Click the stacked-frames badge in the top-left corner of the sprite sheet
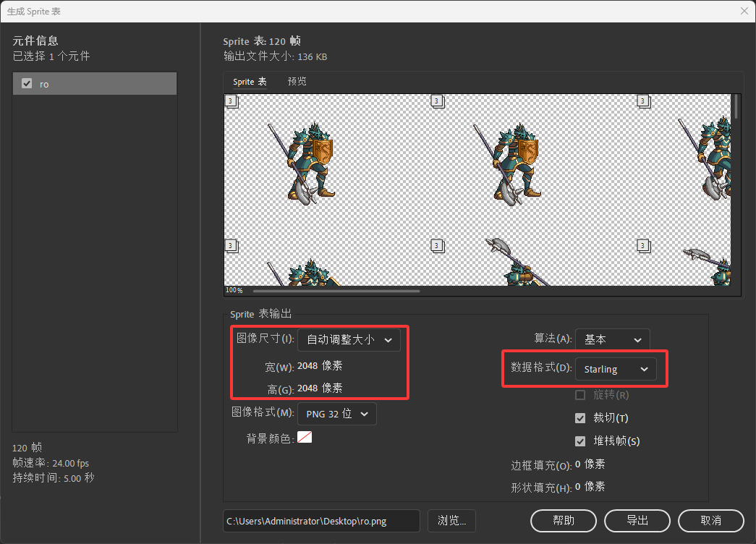 231,101
